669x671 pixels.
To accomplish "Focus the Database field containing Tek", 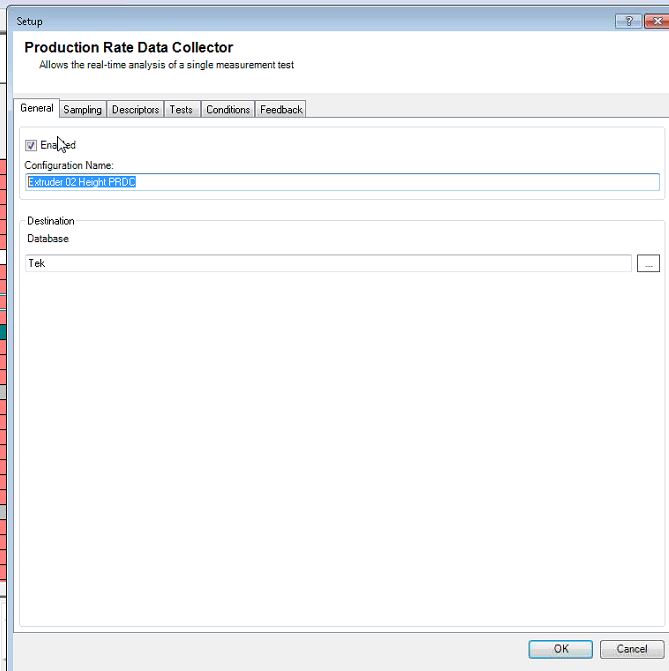I will coord(328,263).
